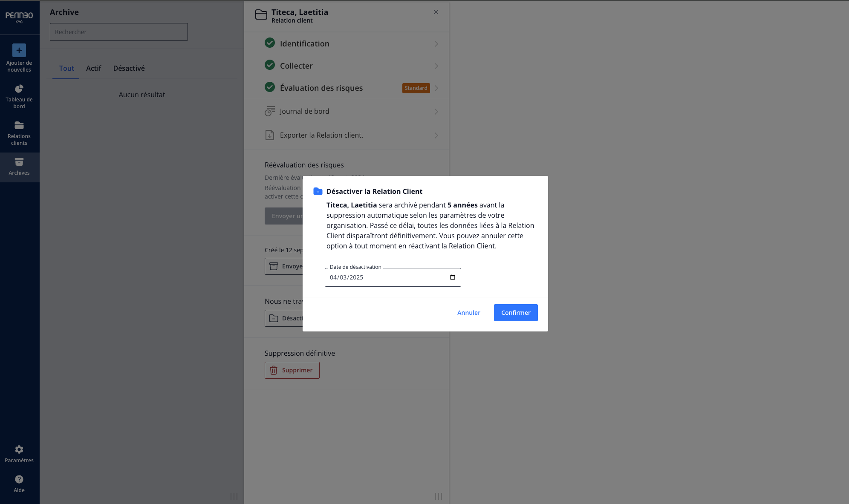The width and height of the screenshot is (849, 504).
Task: Click the green check next to Évaluation des risques
Action: click(270, 87)
